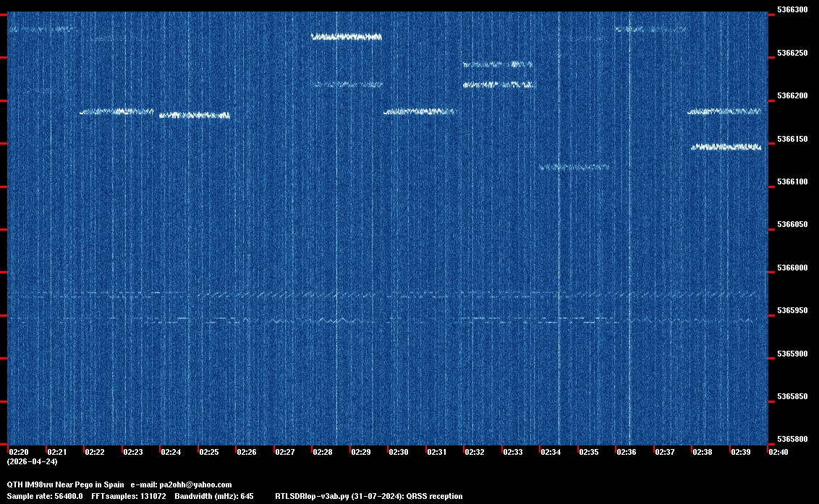Click the bright signal trace between 02:28 and 02:30
819x504 pixels.
click(346, 36)
